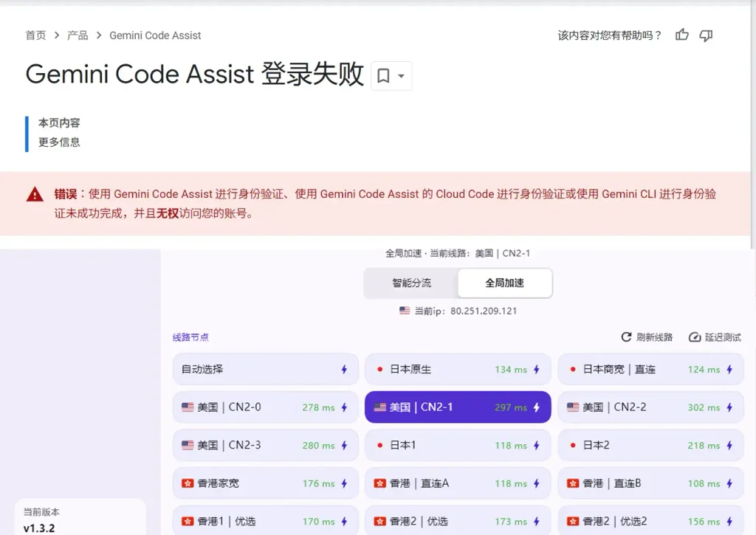Click the lightning icon on 美国 | CN2-0
Image resolution: width=756 pixels, height=535 pixels.
point(344,407)
